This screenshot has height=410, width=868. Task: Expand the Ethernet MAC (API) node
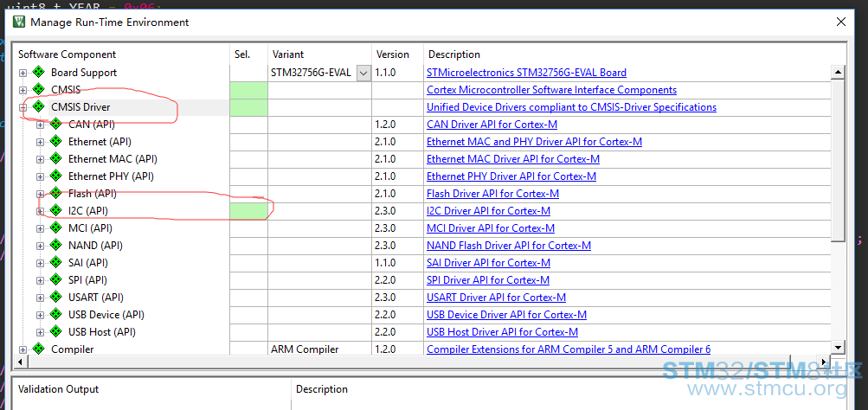(x=40, y=159)
